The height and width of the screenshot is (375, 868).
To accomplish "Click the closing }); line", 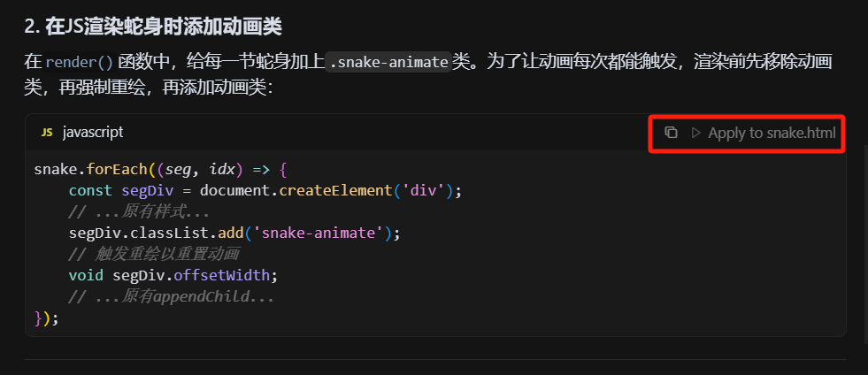I will [46, 318].
